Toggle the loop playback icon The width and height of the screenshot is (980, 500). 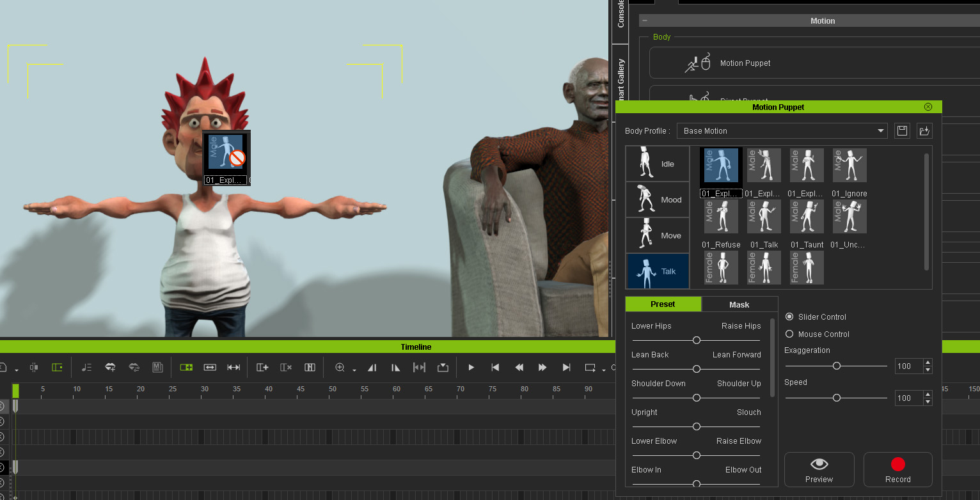coord(590,368)
